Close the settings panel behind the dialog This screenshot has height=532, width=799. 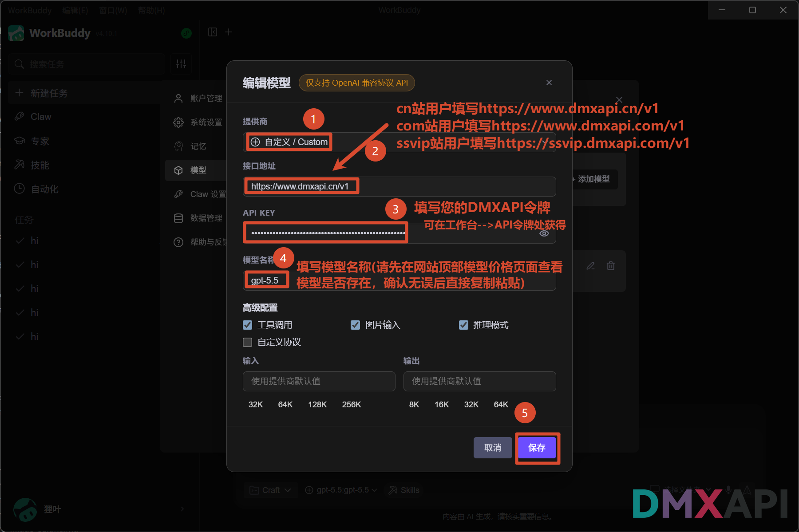point(619,100)
